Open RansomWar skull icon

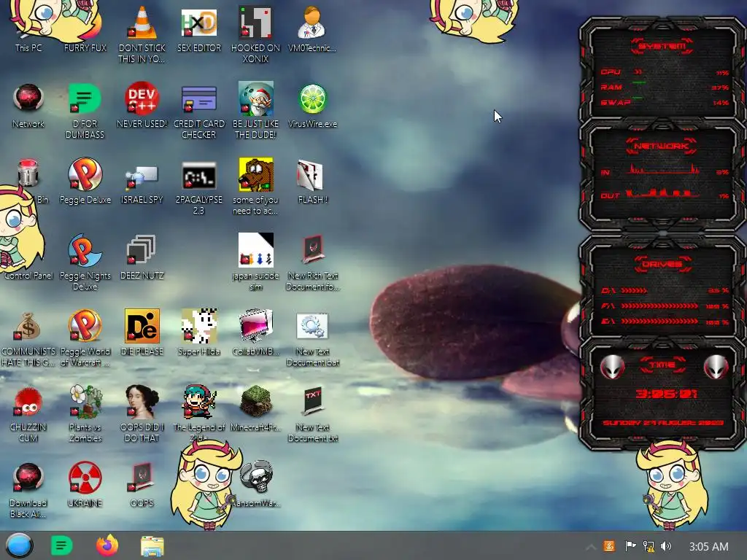pos(258,485)
